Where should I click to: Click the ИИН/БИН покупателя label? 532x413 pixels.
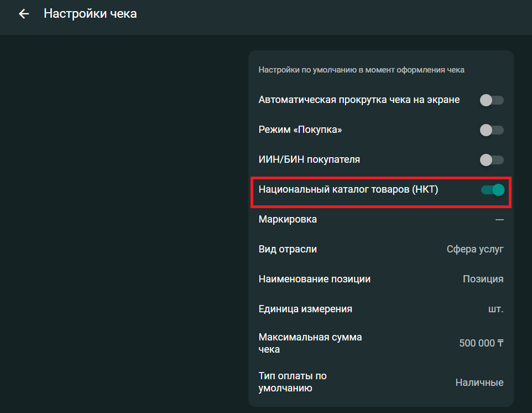(x=309, y=160)
